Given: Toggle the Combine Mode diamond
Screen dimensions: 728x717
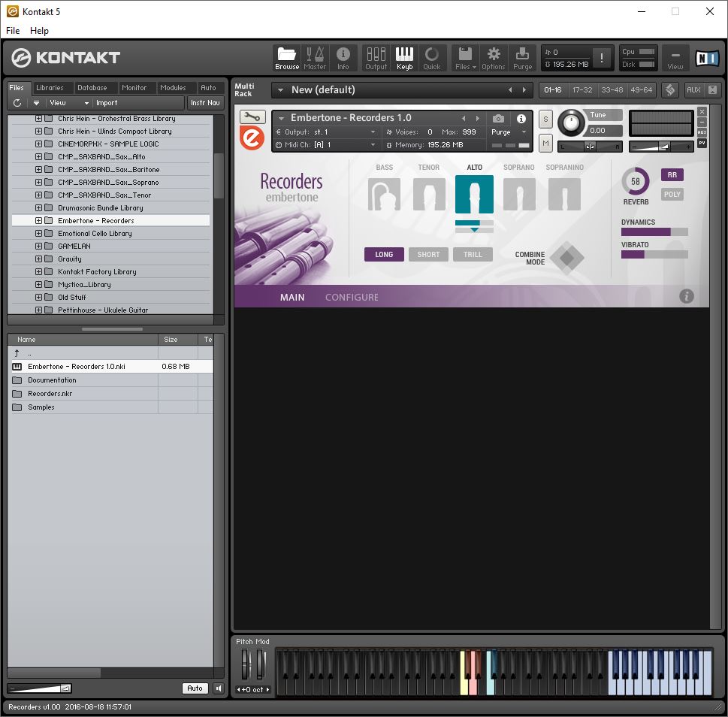Looking at the screenshot, I should pos(567,257).
